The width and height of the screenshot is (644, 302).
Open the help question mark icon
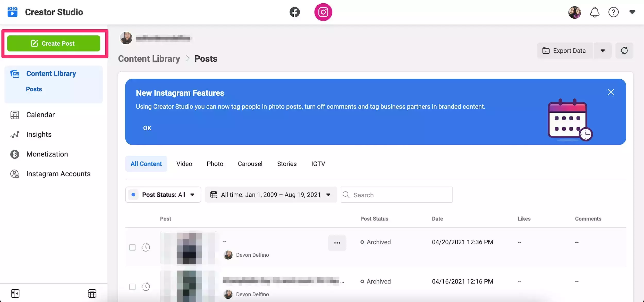pos(613,12)
